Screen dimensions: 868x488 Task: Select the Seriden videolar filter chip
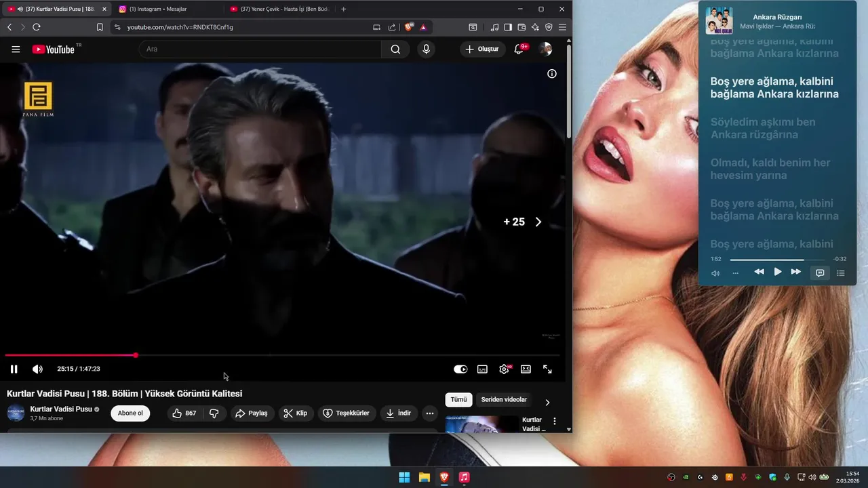(x=504, y=400)
